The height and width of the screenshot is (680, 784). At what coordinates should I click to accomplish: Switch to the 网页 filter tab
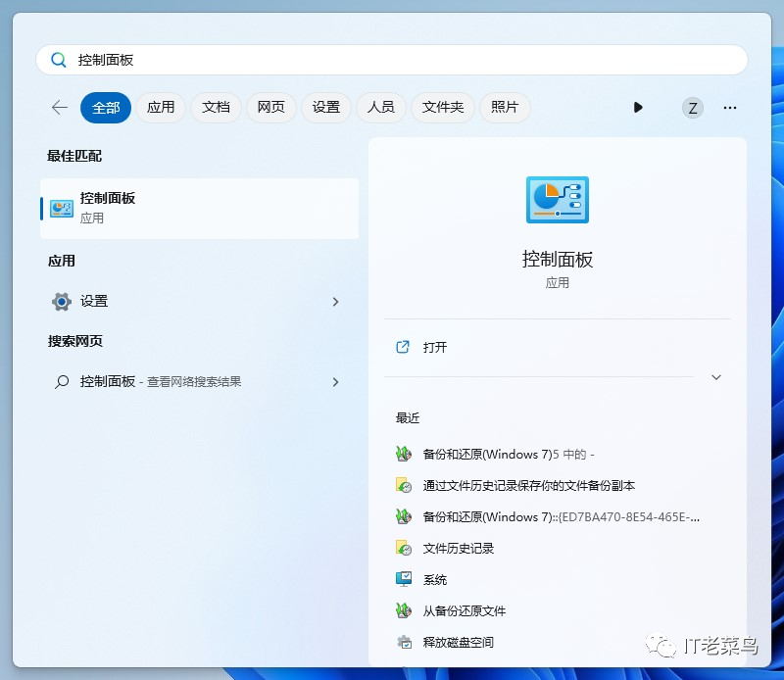tap(271, 108)
